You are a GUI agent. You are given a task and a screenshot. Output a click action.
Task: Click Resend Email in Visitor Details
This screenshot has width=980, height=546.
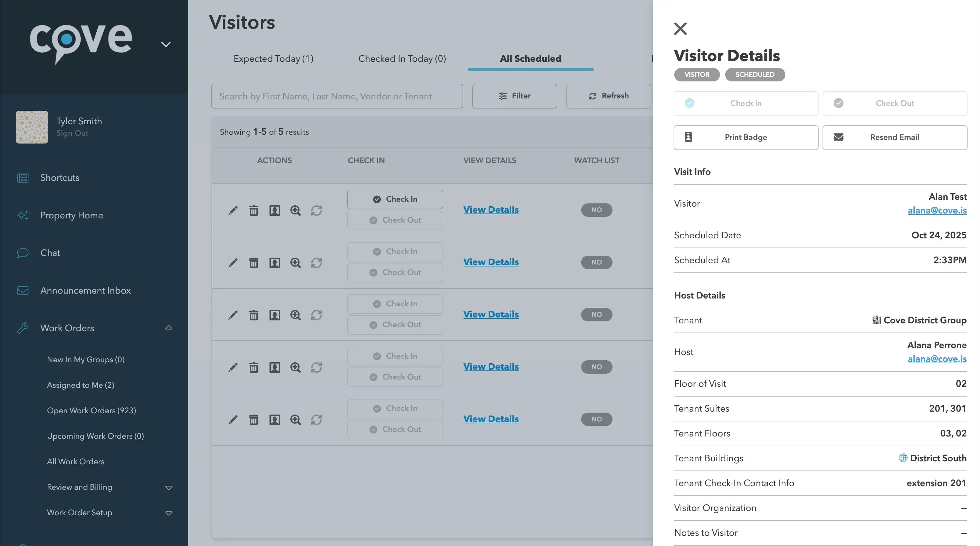pyautogui.click(x=894, y=137)
